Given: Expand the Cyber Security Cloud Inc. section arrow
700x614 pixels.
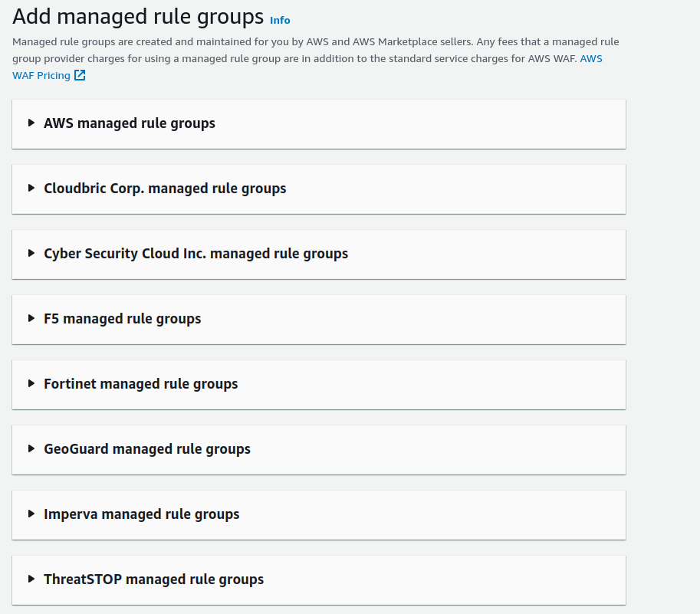Looking at the screenshot, I should tap(31, 253).
